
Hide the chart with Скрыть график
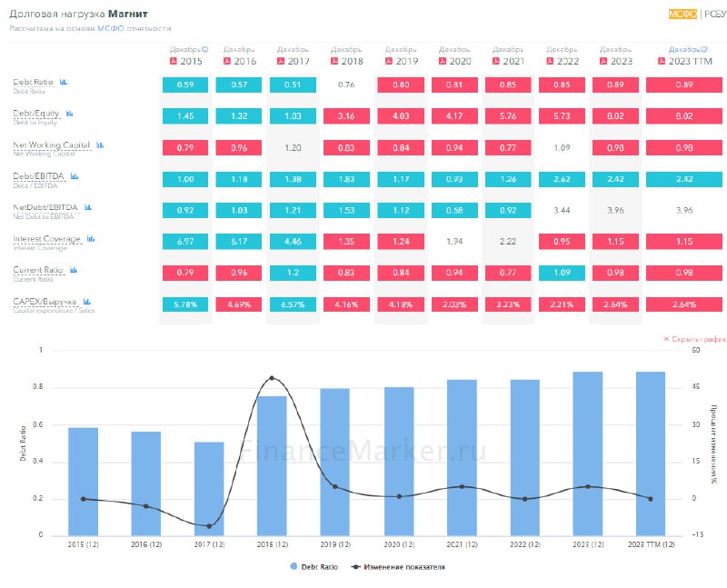click(x=694, y=339)
